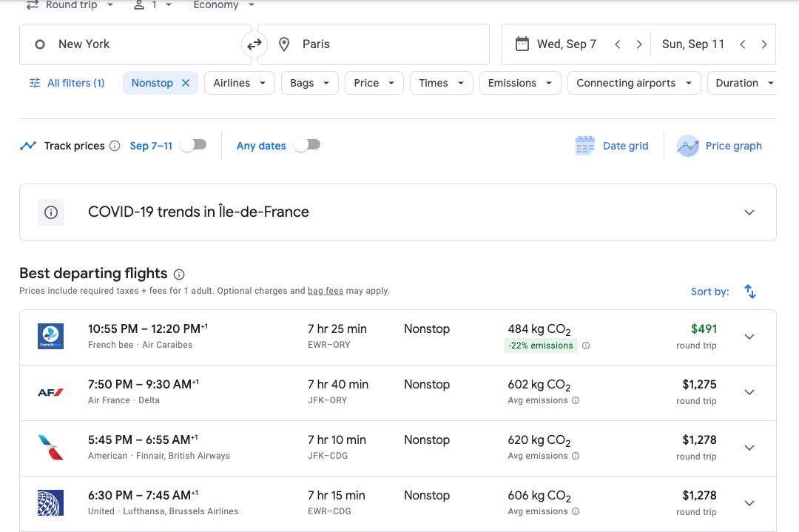
Task: Enable Any dates price tracking
Action: 307,145
